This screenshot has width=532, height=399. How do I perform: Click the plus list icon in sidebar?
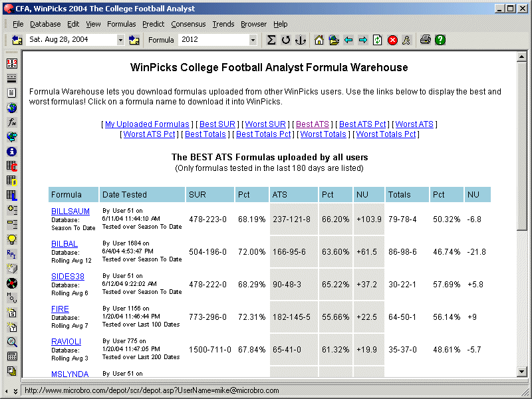12,209
